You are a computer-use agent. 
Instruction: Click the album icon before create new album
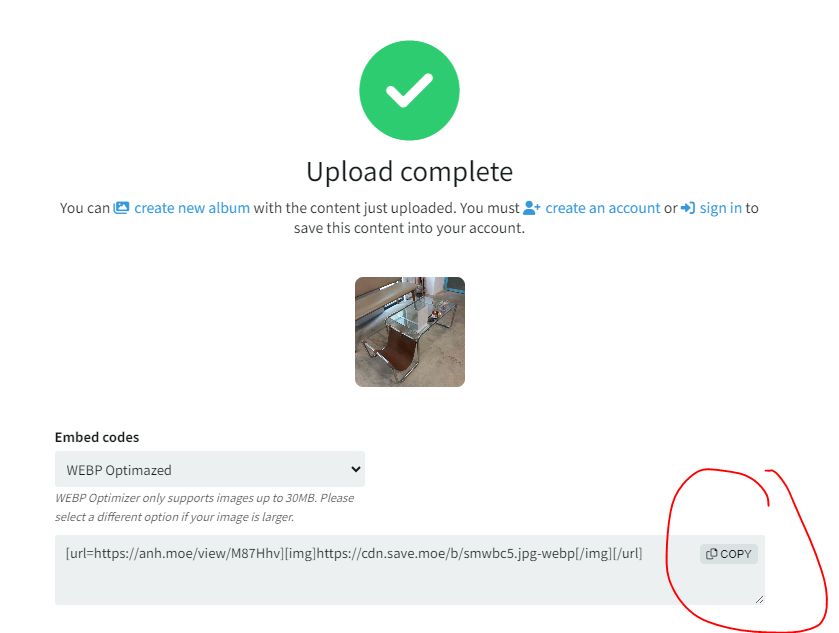point(121,208)
